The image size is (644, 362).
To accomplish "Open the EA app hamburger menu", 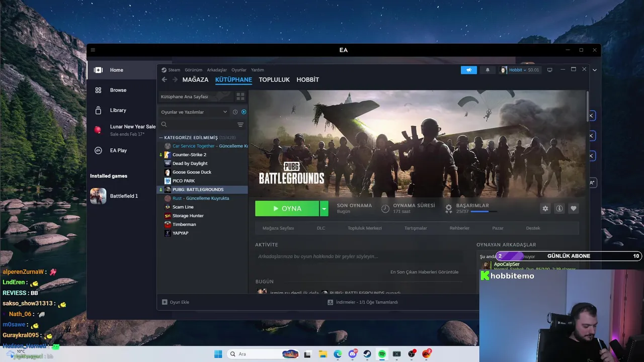I will pyautogui.click(x=93, y=50).
